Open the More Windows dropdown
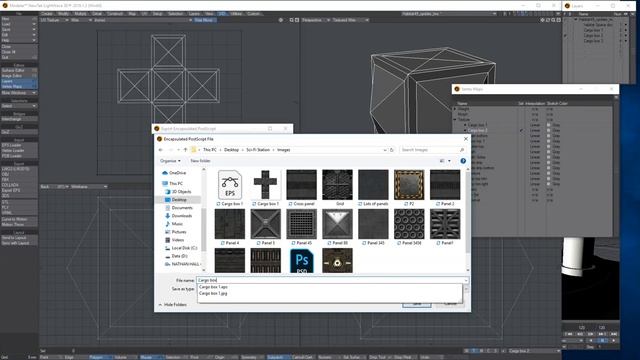Screen dimensions: 640x360 tap(19, 93)
